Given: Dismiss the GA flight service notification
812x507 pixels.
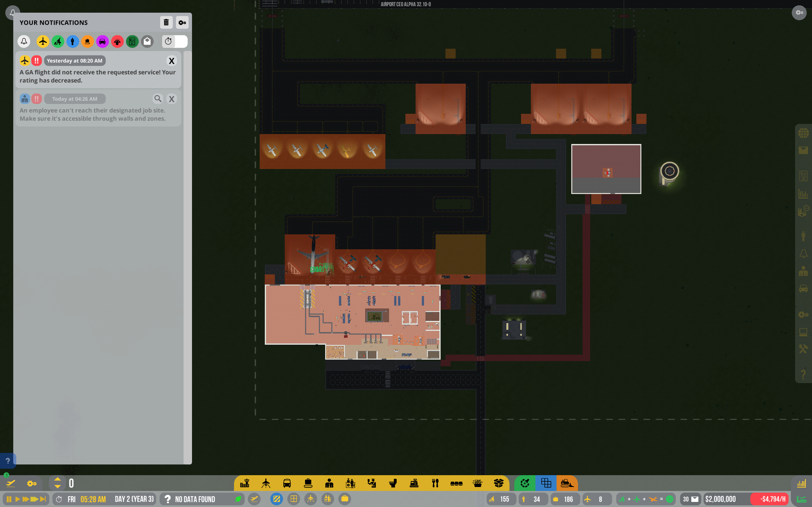Looking at the screenshot, I should pyautogui.click(x=171, y=61).
